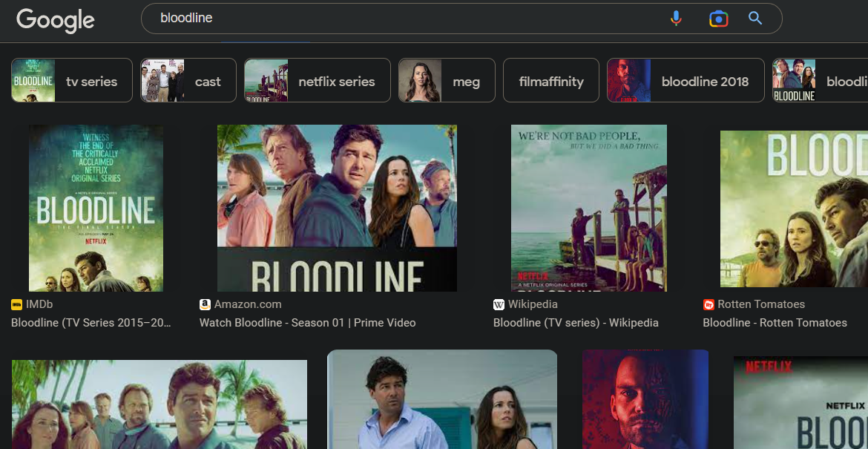Click the IMDb favicon under first poster
The height and width of the screenshot is (449, 868).
[x=16, y=304]
